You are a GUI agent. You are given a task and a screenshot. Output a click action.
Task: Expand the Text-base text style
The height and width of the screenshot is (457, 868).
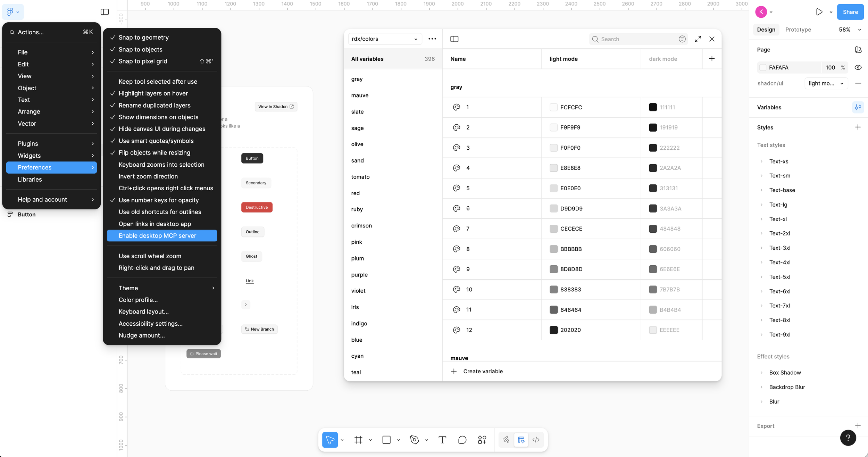coord(761,190)
